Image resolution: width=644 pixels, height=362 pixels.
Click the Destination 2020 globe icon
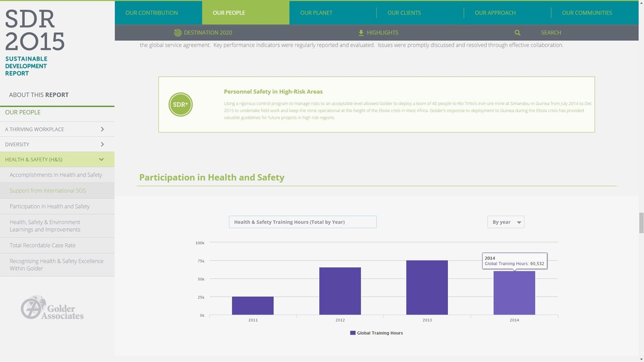click(178, 33)
